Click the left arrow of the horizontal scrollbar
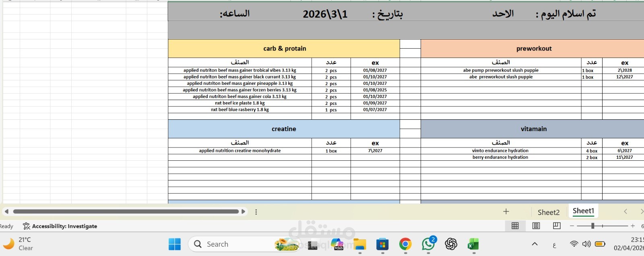This screenshot has height=256, width=644. 6,211
